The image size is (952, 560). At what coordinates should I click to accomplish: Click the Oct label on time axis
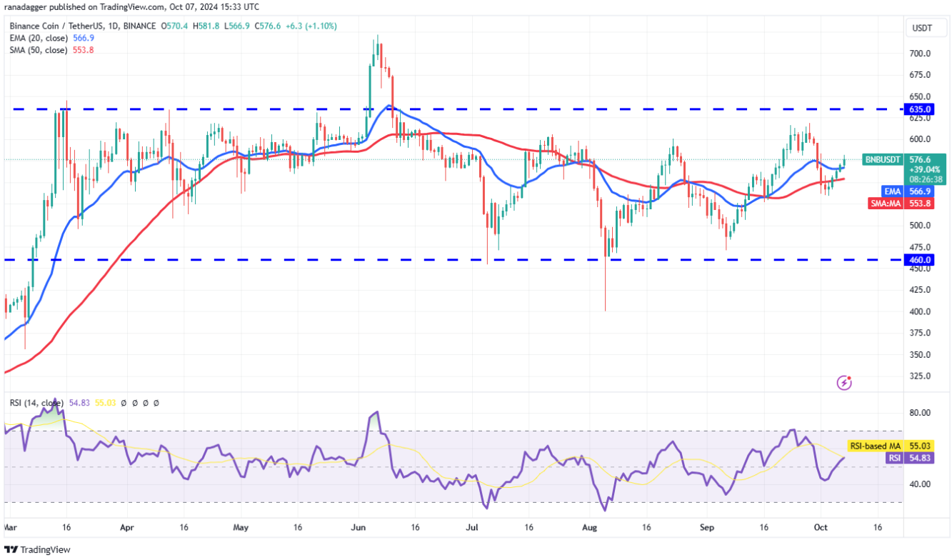tap(820, 529)
